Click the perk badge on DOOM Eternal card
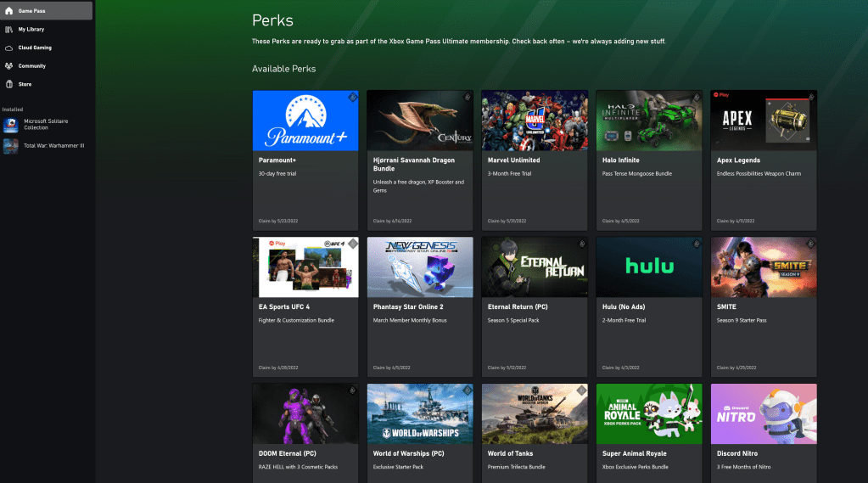Viewport: 868px width, 483px height. (x=353, y=390)
